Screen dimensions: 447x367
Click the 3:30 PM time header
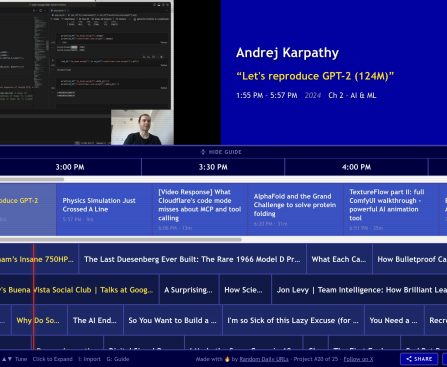[213, 167]
